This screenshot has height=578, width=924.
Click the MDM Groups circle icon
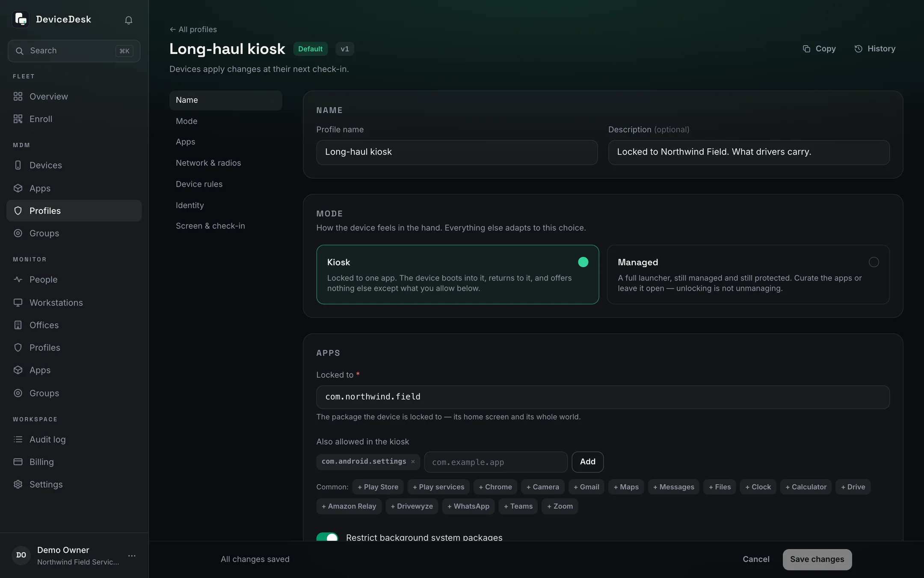[x=18, y=233]
